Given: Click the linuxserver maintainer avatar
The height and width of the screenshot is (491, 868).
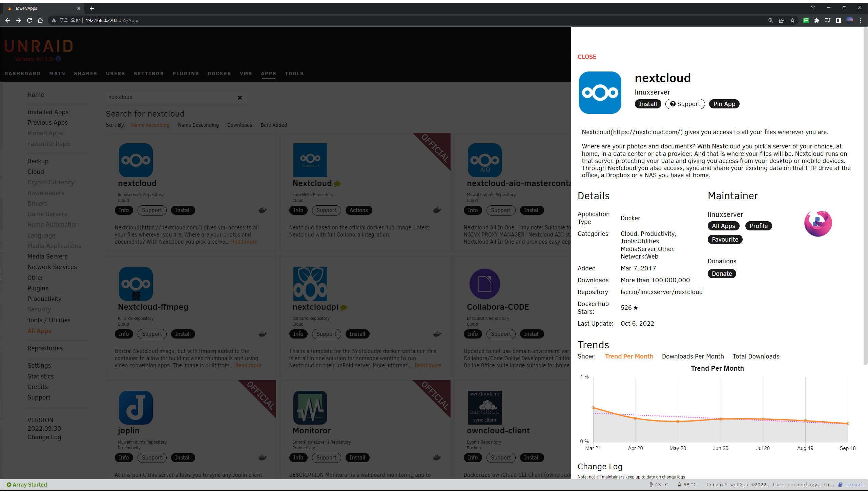Looking at the screenshot, I should pyautogui.click(x=818, y=223).
